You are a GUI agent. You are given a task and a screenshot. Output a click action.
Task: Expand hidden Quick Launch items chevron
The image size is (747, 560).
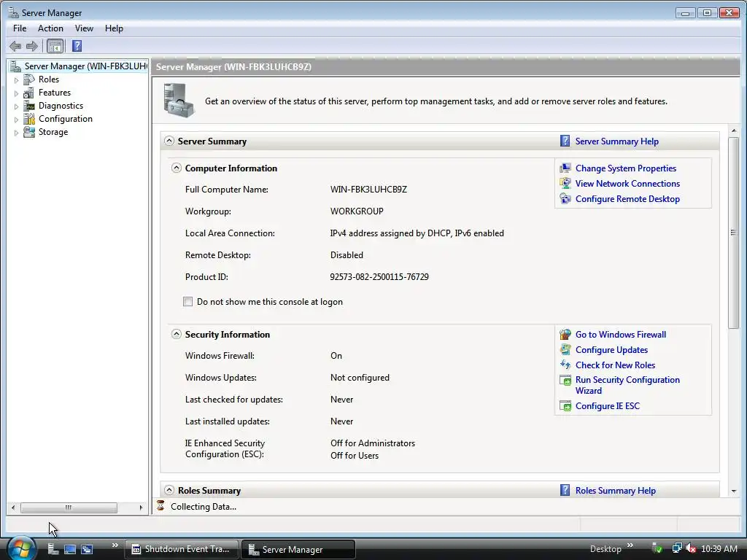point(115,545)
